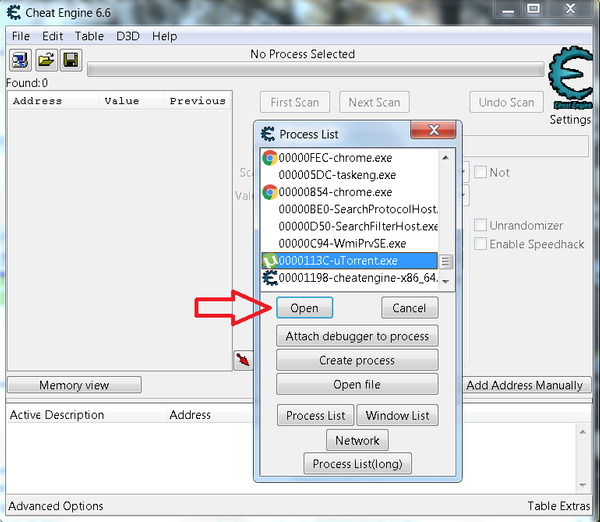Click address table Address column header
Screen dimensions: 600x522
190,415
